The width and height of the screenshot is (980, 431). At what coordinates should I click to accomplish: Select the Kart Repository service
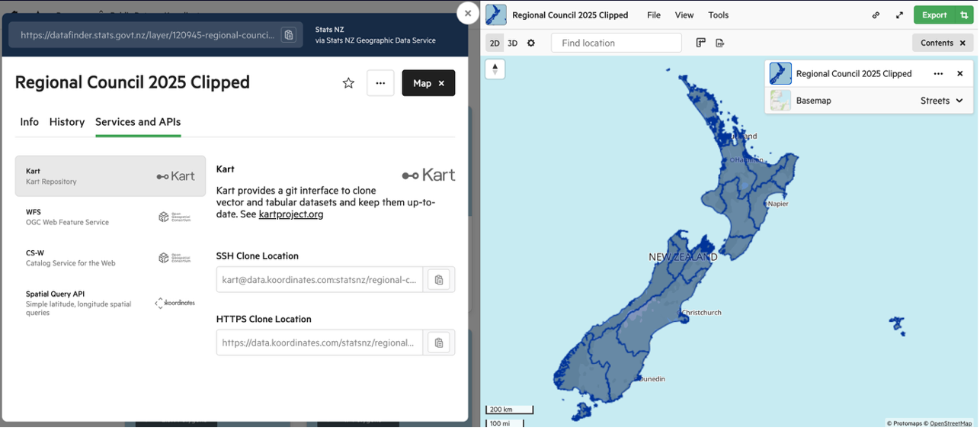110,176
